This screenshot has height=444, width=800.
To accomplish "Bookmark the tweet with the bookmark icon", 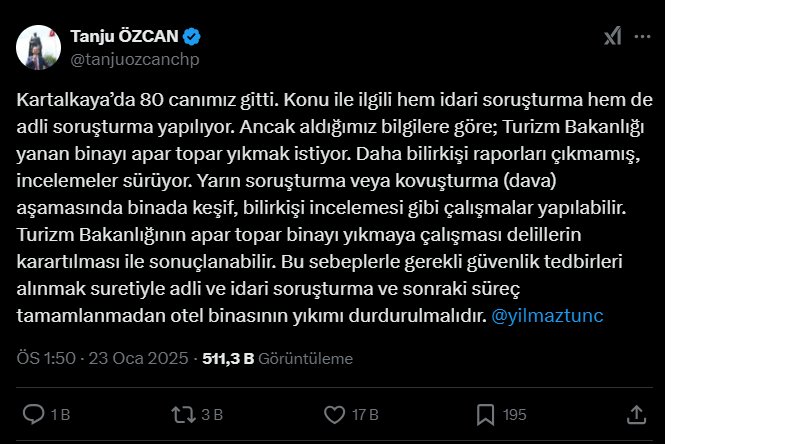I will [x=485, y=414].
